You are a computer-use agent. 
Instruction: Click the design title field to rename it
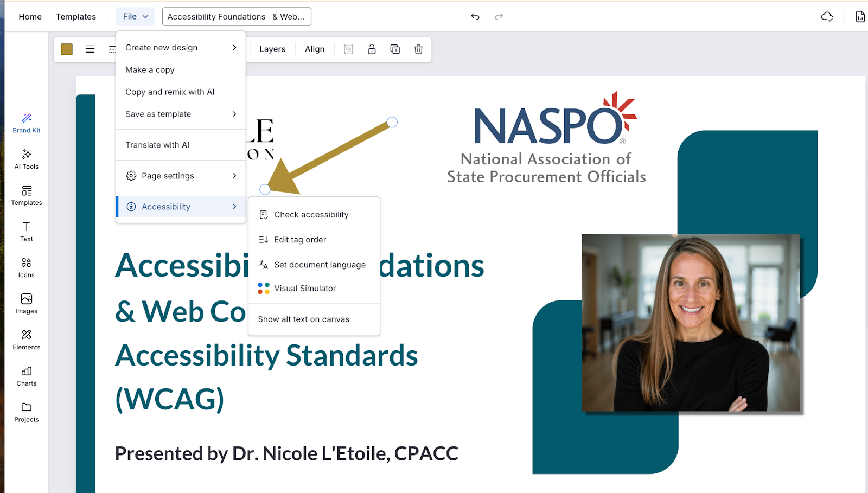point(237,16)
